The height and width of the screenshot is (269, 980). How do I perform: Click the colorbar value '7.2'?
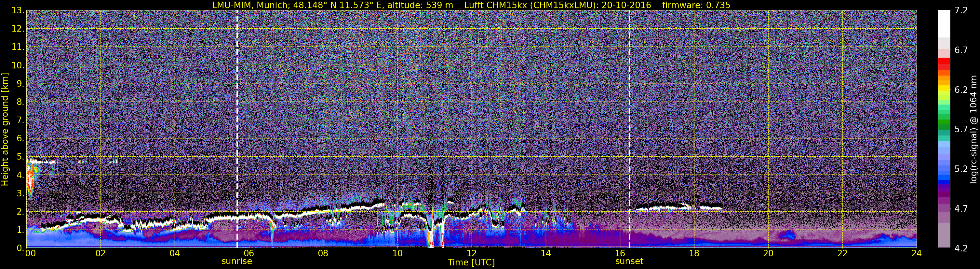(x=961, y=11)
